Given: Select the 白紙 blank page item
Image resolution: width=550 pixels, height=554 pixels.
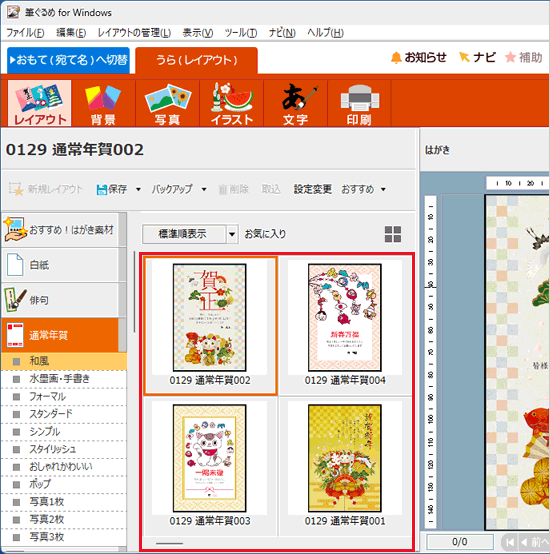Looking at the screenshot, I should coord(60,265).
